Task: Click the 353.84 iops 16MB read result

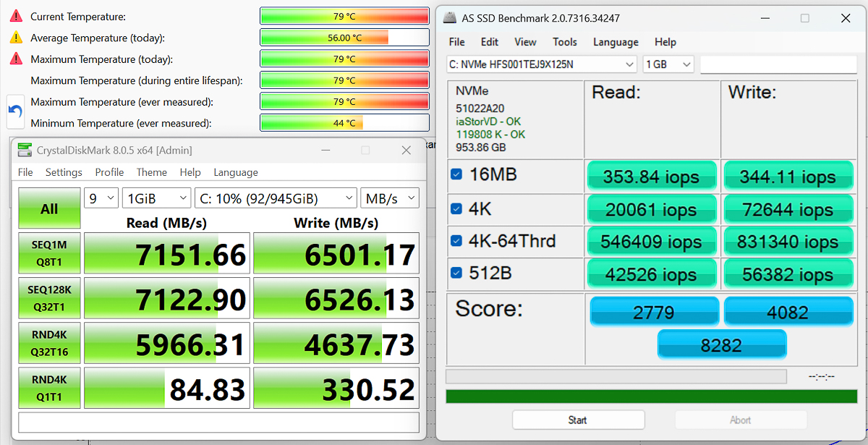Action: (652, 177)
